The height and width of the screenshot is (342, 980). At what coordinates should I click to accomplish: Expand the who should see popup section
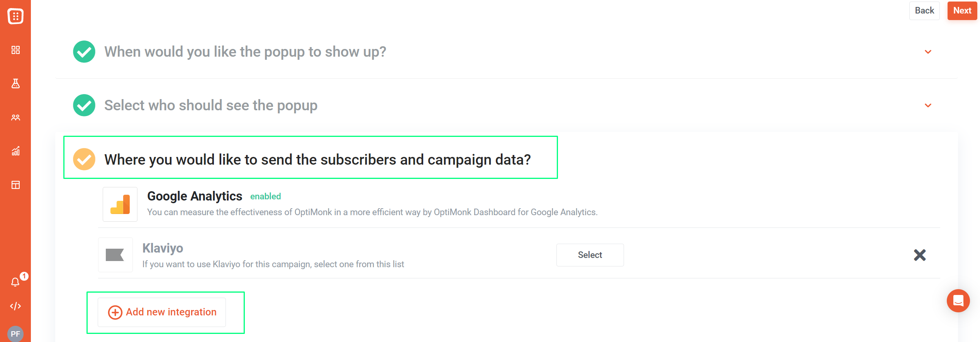click(x=928, y=105)
